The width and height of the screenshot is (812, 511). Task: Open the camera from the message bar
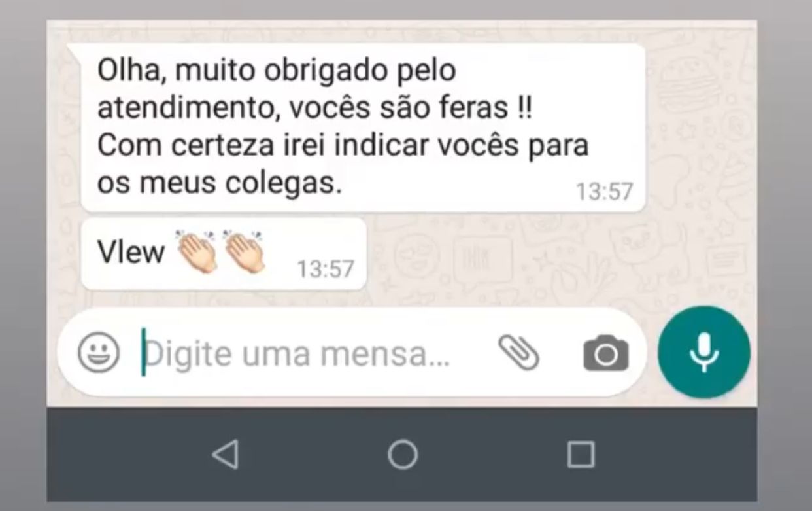(x=605, y=354)
